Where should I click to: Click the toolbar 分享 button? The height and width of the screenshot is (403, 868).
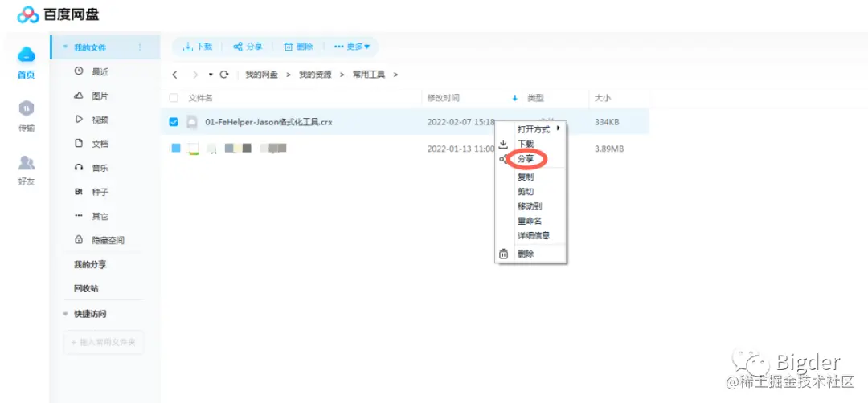(x=248, y=47)
